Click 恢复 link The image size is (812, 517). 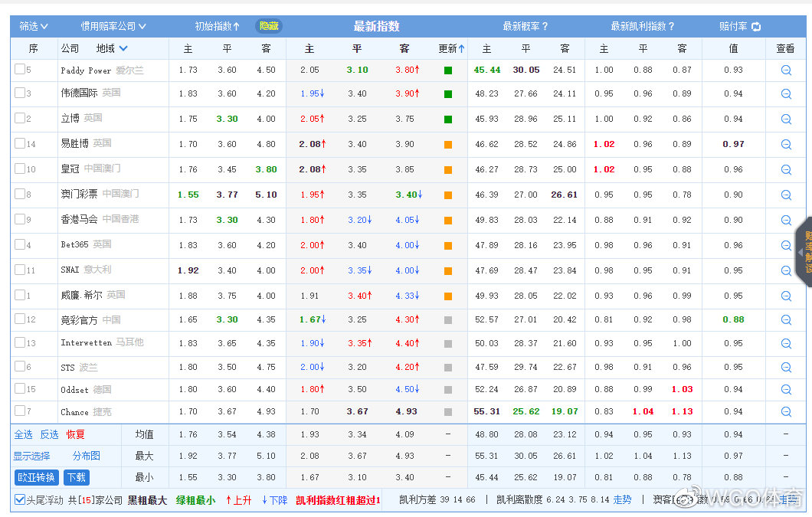click(x=76, y=434)
